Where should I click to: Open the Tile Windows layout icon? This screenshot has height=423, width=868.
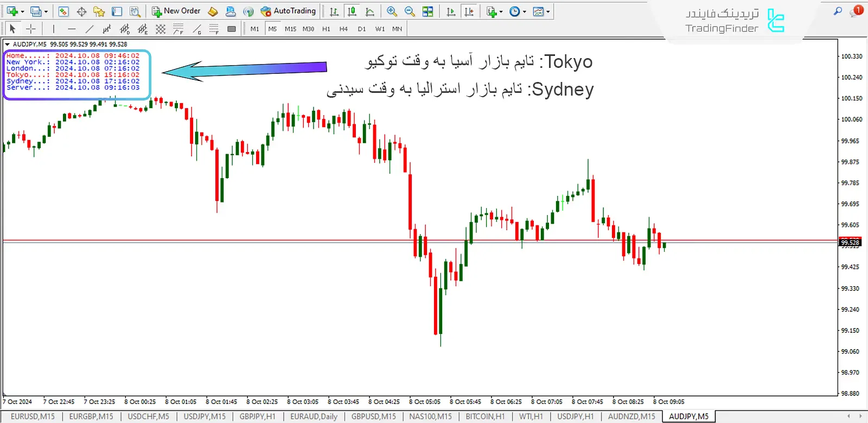click(x=428, y=11)
